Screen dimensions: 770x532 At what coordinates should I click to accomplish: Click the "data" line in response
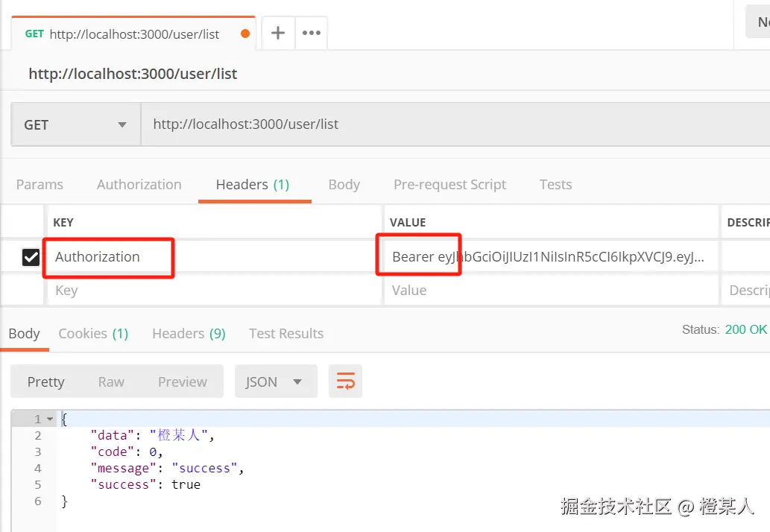coord(152,435)
